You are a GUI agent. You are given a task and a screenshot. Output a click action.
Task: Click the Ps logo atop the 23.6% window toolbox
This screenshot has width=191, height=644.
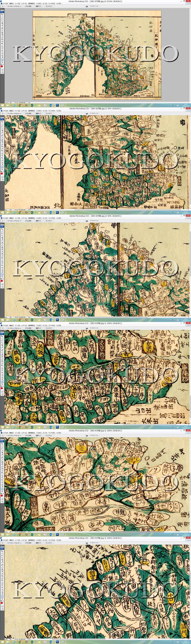point(2,12)
